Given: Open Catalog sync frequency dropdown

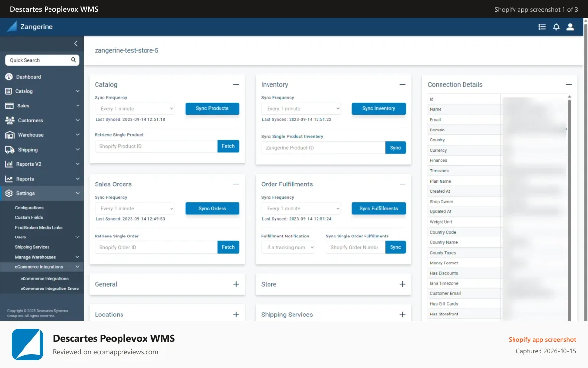Looking at the screenshot, I should (x=135, y=109).
